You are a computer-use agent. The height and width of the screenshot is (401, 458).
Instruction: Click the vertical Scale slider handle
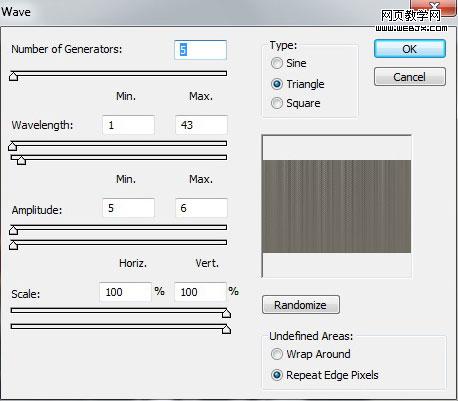tap(226, 329)
